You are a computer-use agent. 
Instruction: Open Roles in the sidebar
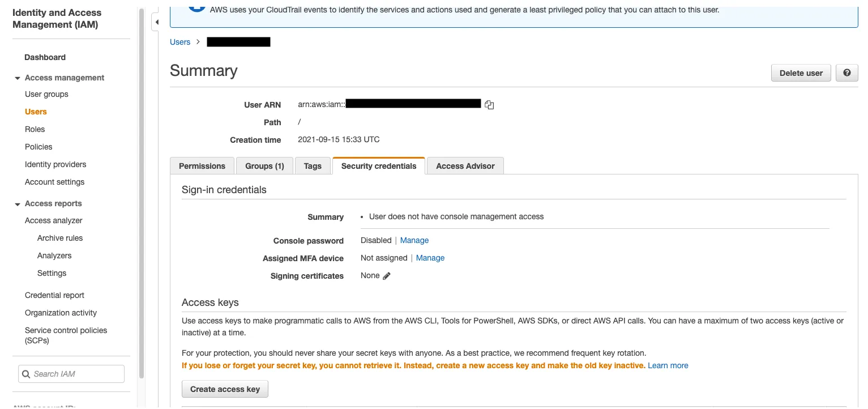pos(35,129)
